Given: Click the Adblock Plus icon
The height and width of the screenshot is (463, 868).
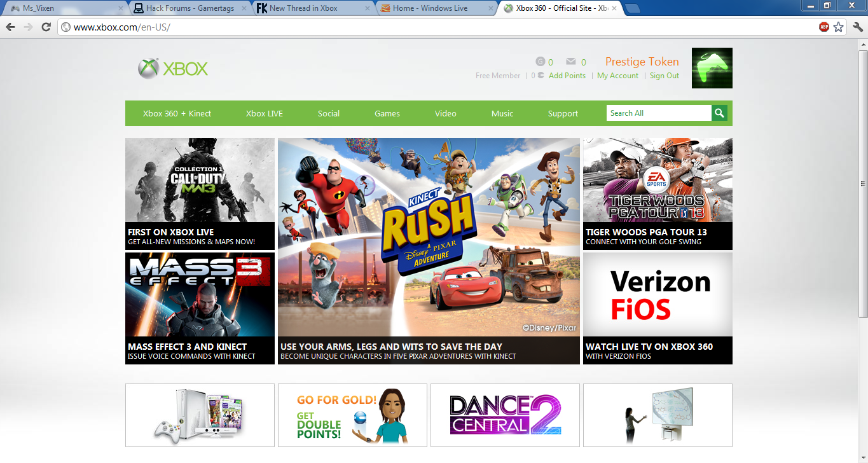Looking at the screenshot, I should (x=824, y=27).
